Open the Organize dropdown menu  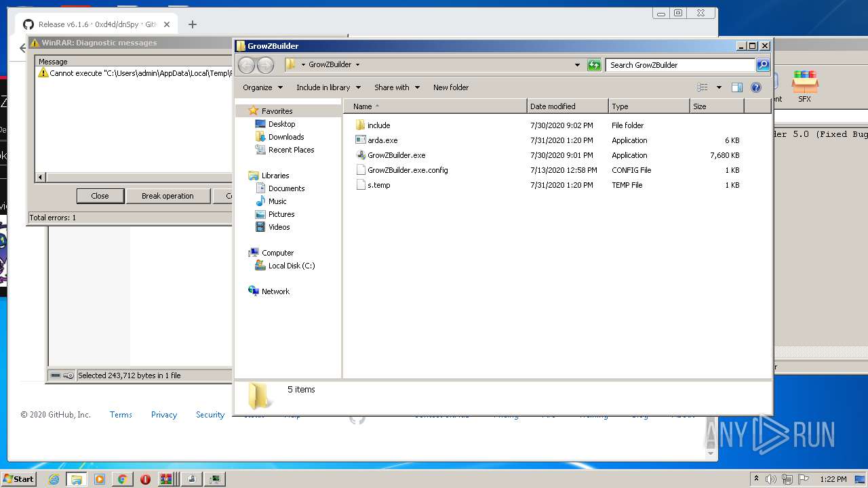tap(262, 87)
